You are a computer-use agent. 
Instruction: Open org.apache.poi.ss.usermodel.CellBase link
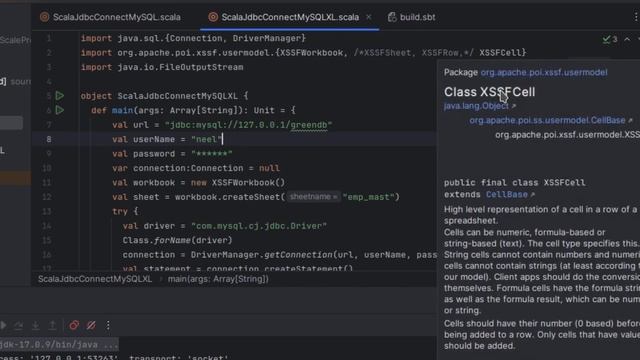(x=547, y=120)
